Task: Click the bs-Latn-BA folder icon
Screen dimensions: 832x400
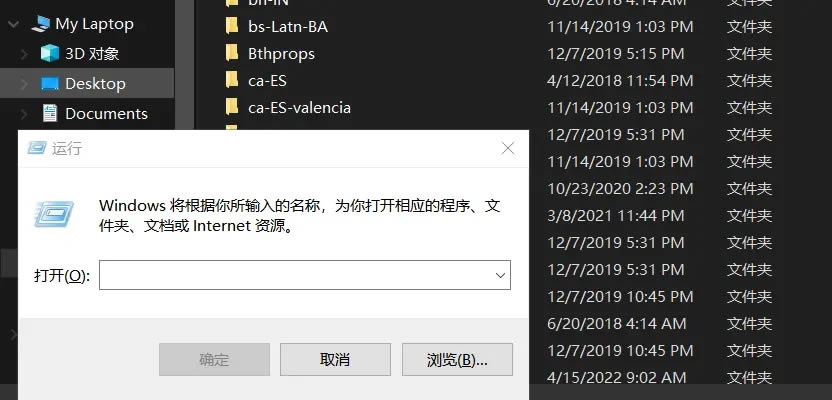Action: click(232, 26)
